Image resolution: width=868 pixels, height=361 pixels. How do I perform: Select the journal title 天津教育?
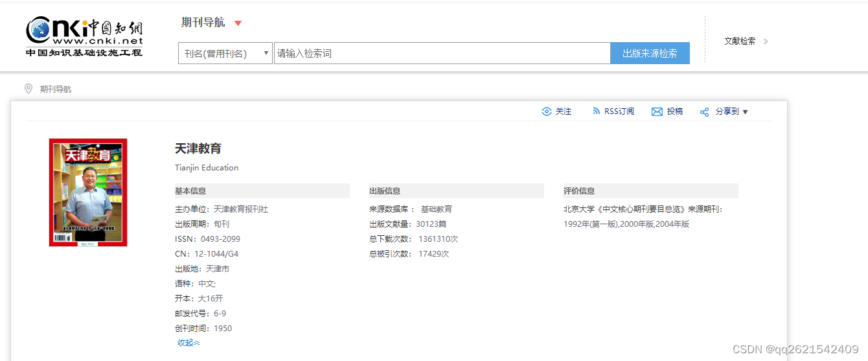point(198,148)
